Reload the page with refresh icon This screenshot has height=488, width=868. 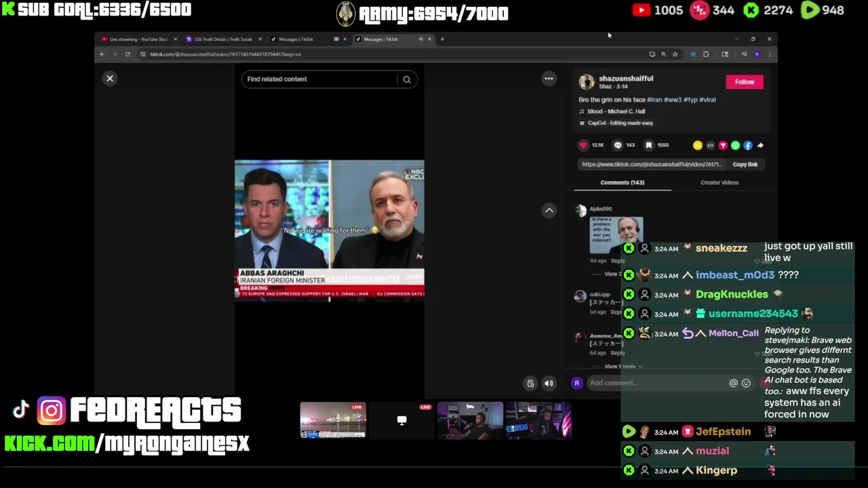tap(127, 54)
